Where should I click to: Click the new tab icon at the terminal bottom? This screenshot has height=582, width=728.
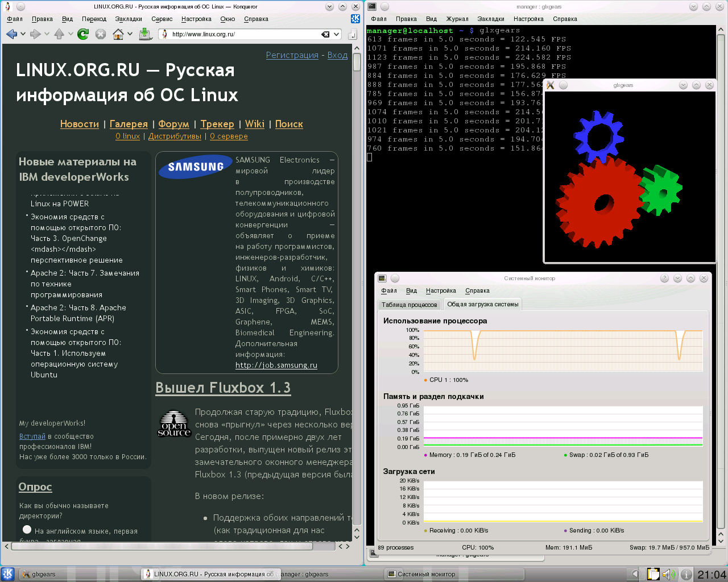pyautogui.click(x=374, y=552)
